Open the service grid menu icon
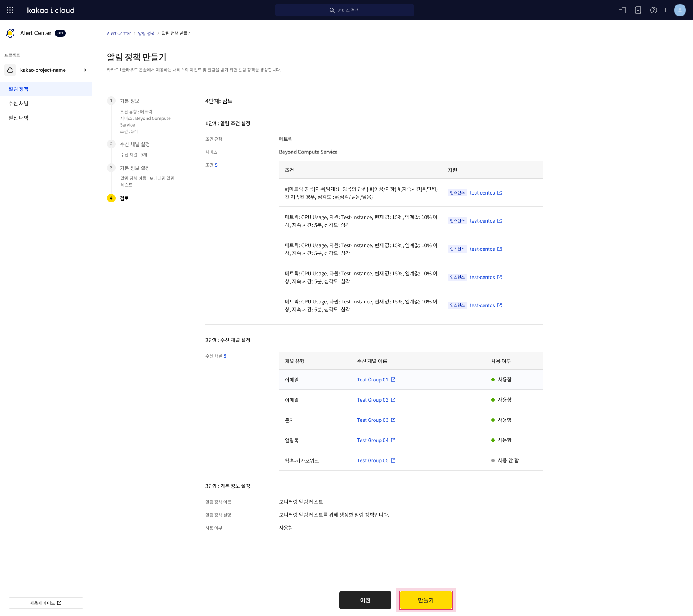This screenshot has width=693, height=616. coord(10,10)
